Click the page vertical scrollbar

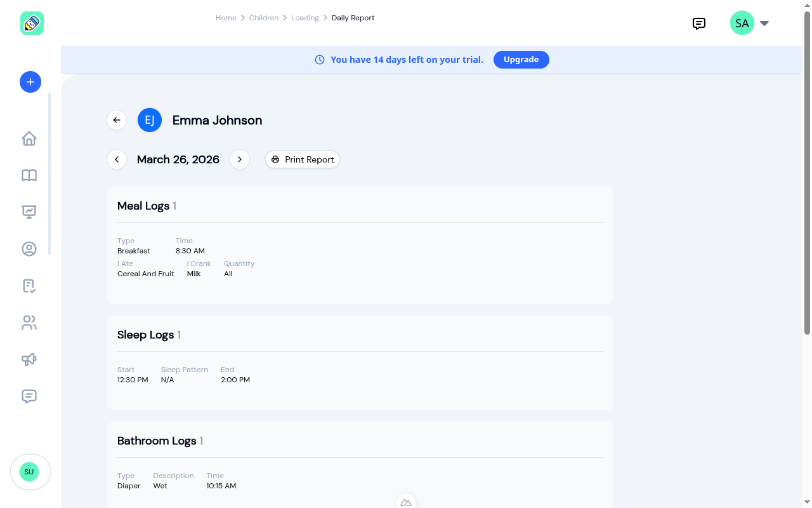pos(807,173)
